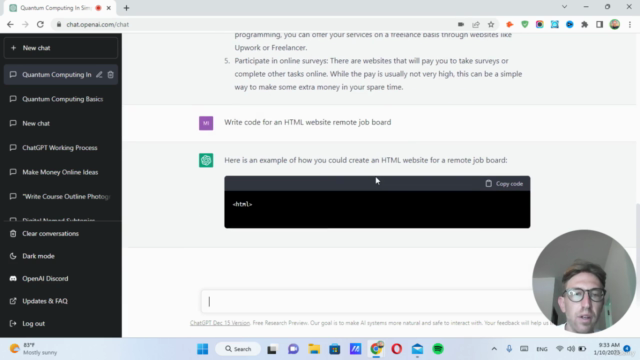Open Make Money Online Ideas conversation
The height and width of the screenshot is (360, 640).
point(61,172)
